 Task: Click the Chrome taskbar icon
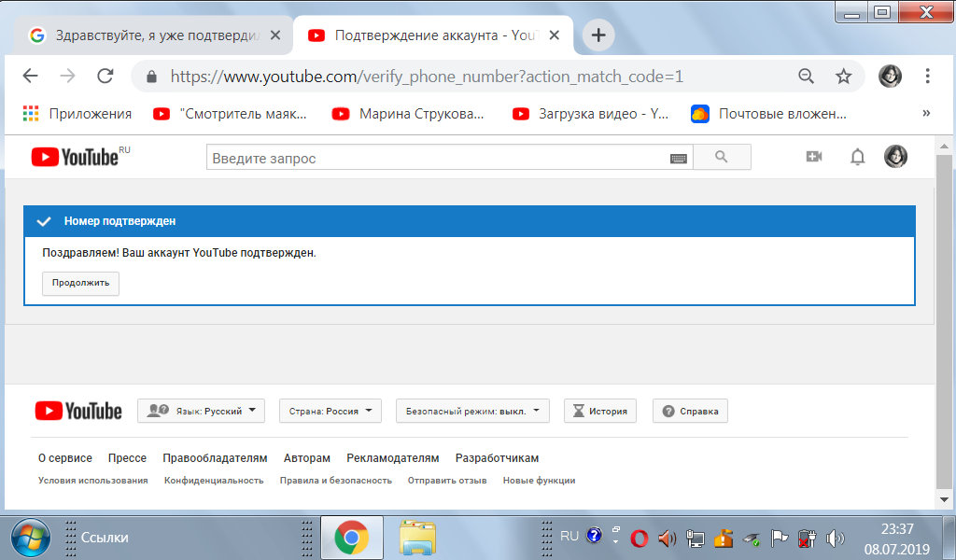click(x=352, y=538)
